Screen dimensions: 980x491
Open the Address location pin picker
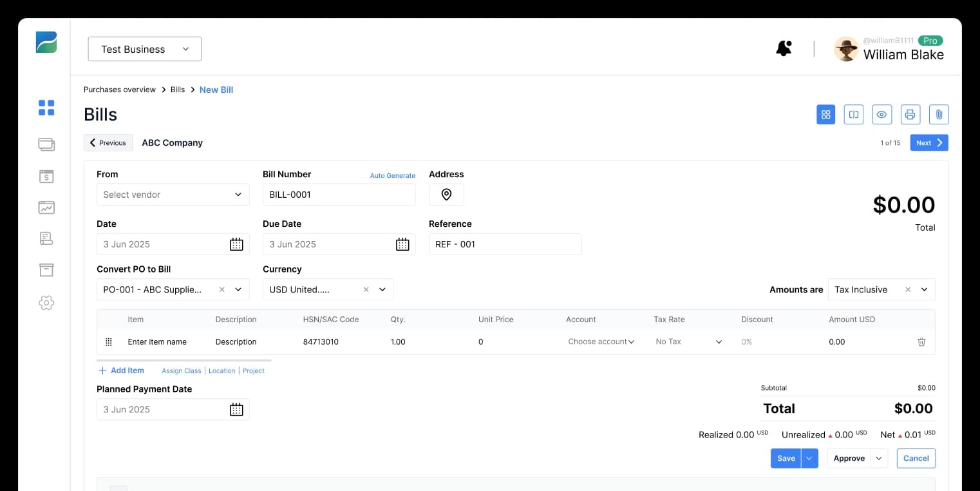pos(446,194)
